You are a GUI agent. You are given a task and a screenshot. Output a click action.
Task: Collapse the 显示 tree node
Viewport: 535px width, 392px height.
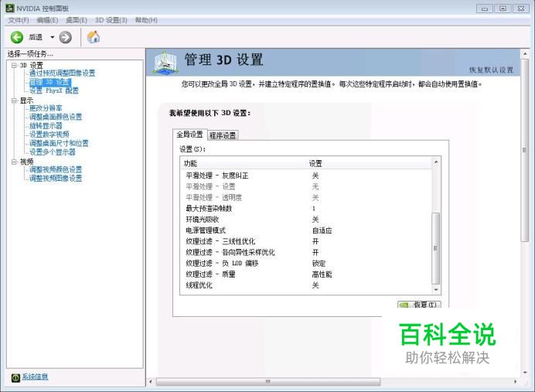point(14,101)
